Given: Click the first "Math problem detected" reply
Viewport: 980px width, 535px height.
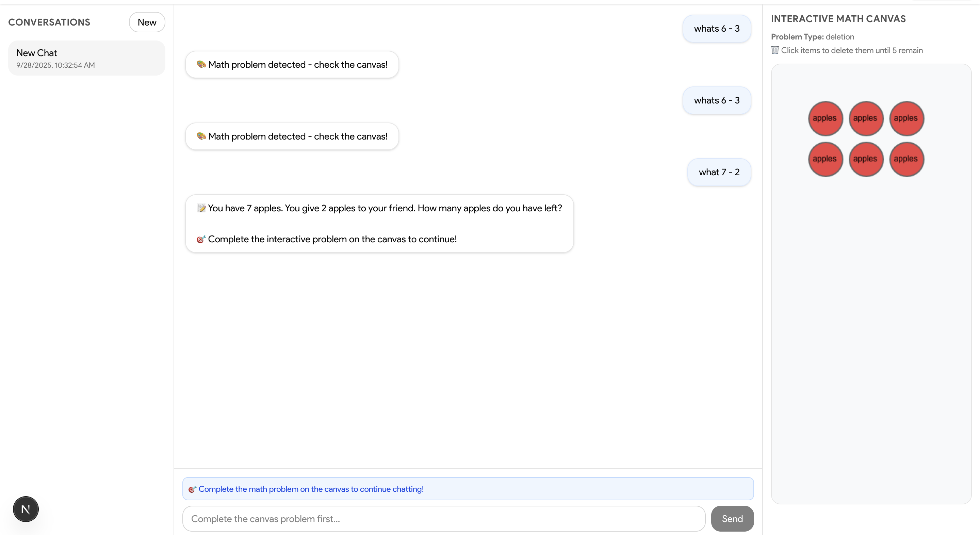Looking at the screenshot, I should pos(292,65).
